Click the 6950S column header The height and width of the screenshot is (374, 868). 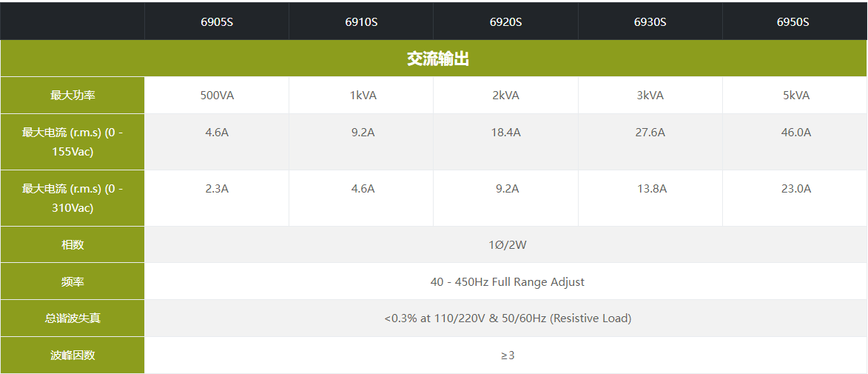click(x=793, y=22)
